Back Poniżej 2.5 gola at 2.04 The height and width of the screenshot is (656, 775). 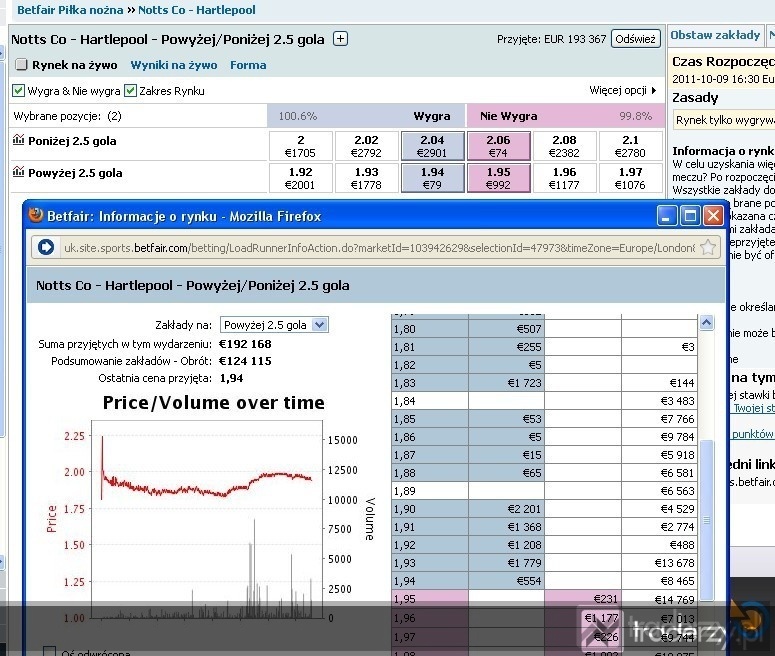point(432,146)
